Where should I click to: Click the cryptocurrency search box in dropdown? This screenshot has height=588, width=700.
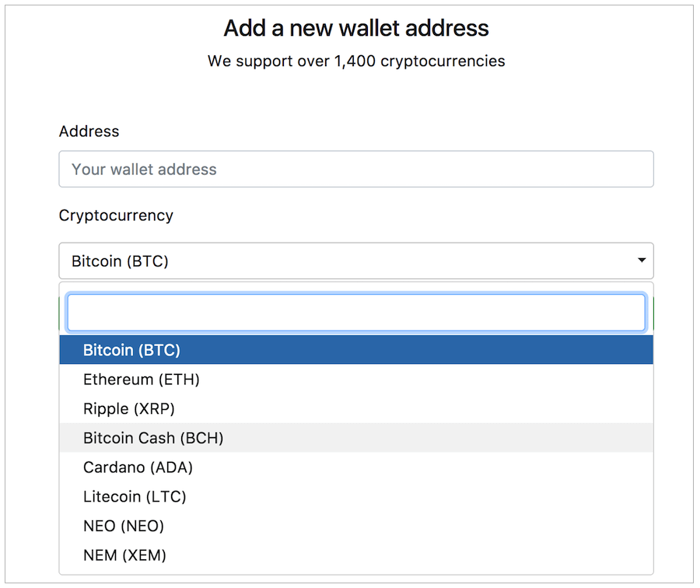(x=355, y=313)
